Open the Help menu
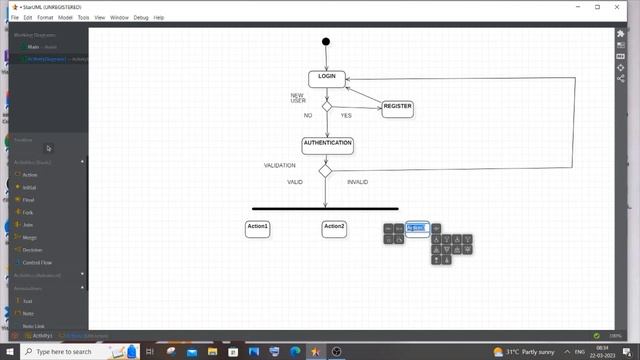This screenshot has width=640, height=360. (159, 18)
